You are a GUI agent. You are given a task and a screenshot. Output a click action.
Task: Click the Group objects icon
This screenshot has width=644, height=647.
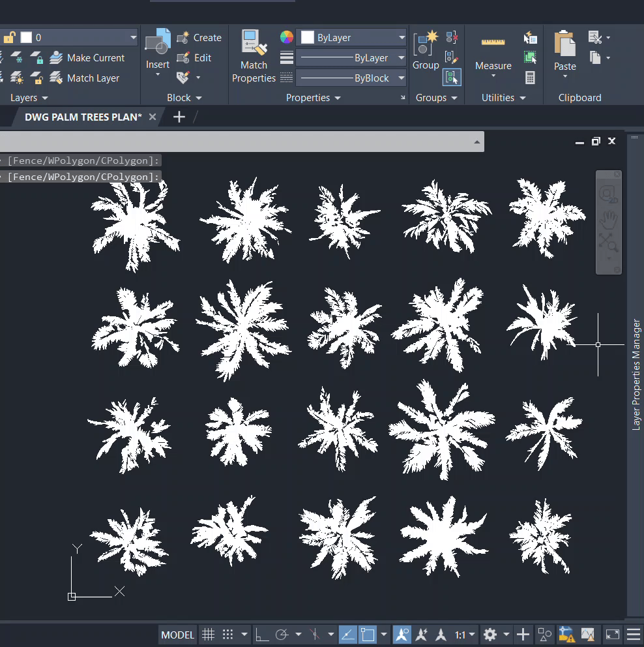[426, 50]
